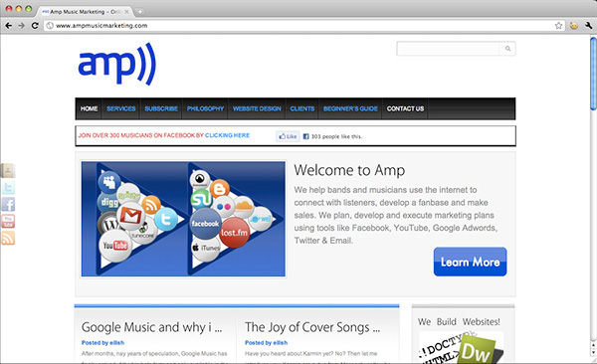Click the face extension icon in the toolbar

574,26
